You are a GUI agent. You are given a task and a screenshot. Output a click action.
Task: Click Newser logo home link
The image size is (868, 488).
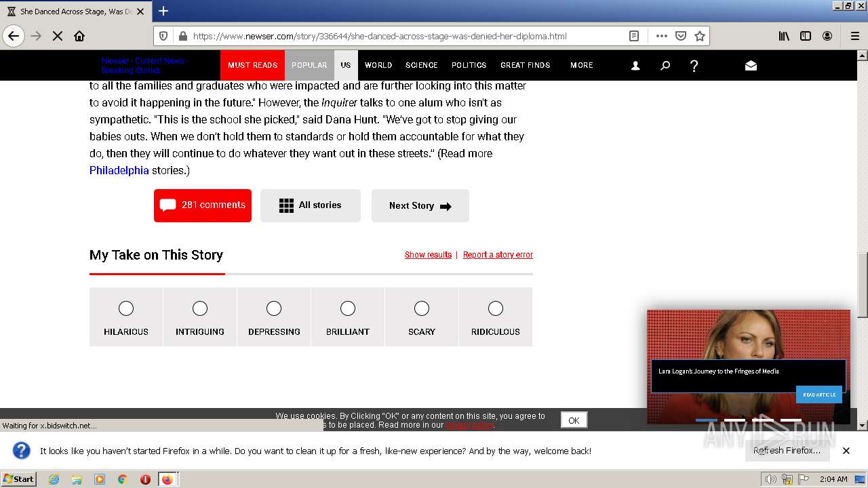tap(144, 65)
